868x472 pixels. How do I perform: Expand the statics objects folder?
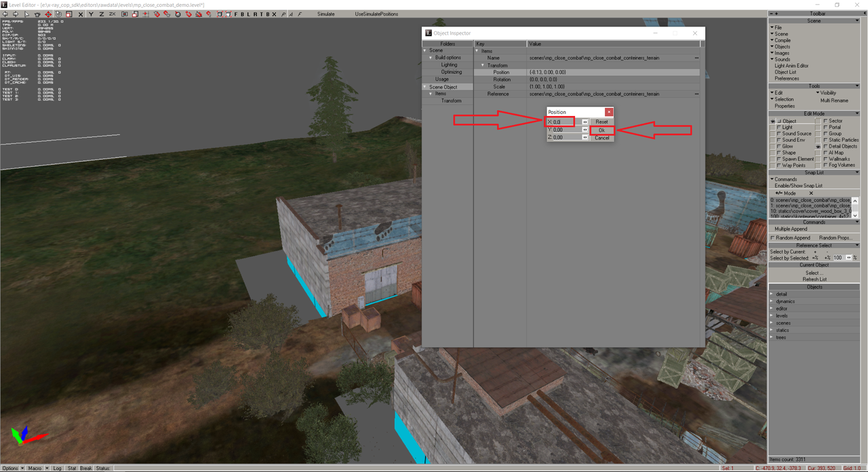coord(772,330)
